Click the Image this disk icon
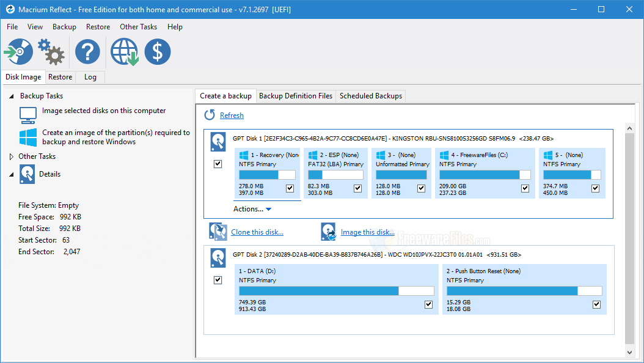This screenshot has width=644, height=363. coord(328,231)
